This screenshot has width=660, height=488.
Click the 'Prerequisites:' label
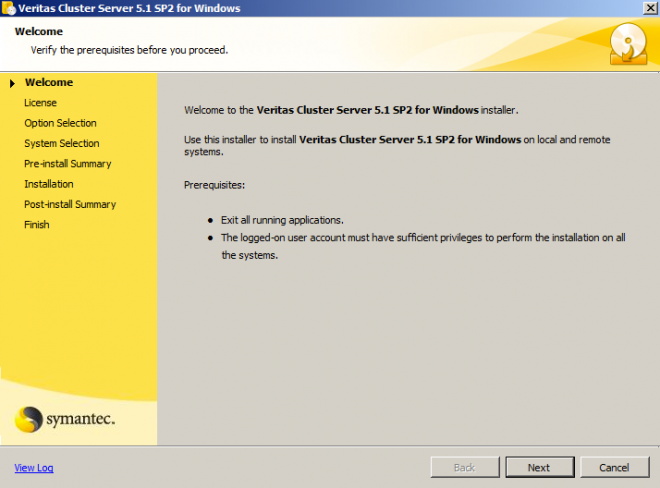coord(214,185)
